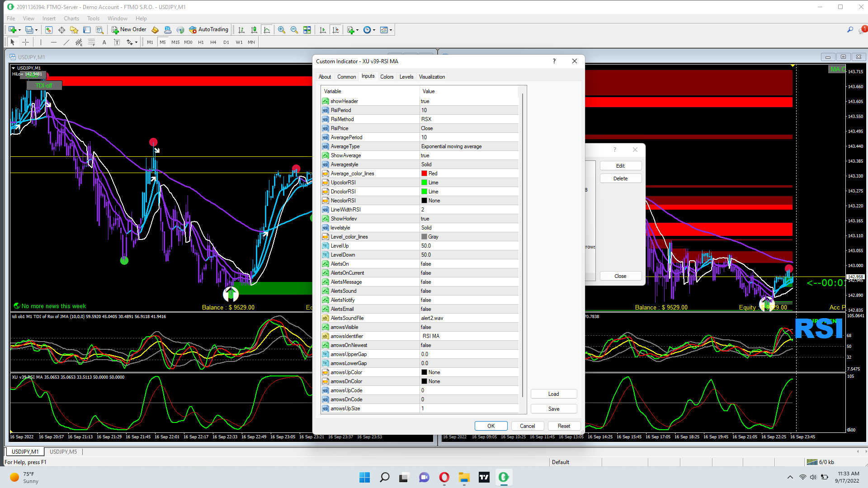Toggle the green TDI-off chart button
868x488 pixels.
[44, 85]
